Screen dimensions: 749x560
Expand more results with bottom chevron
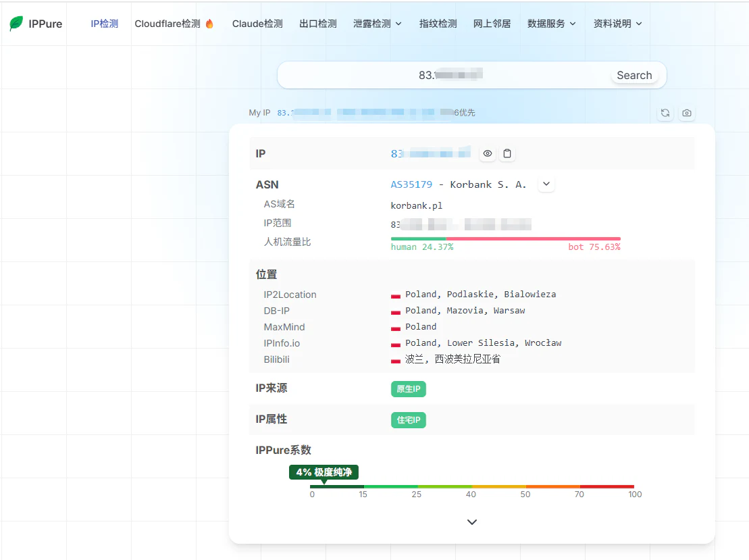[x=472, y=521]
